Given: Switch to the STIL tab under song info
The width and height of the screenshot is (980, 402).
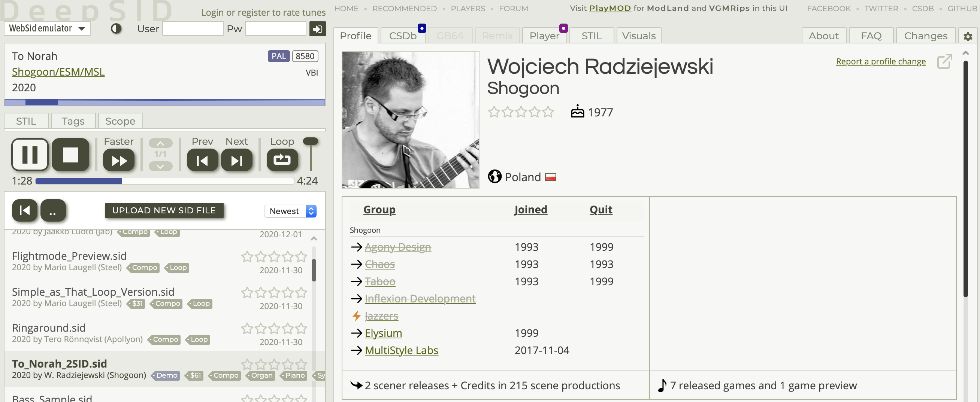Looking at the screenshot, I should click(26, 121).
